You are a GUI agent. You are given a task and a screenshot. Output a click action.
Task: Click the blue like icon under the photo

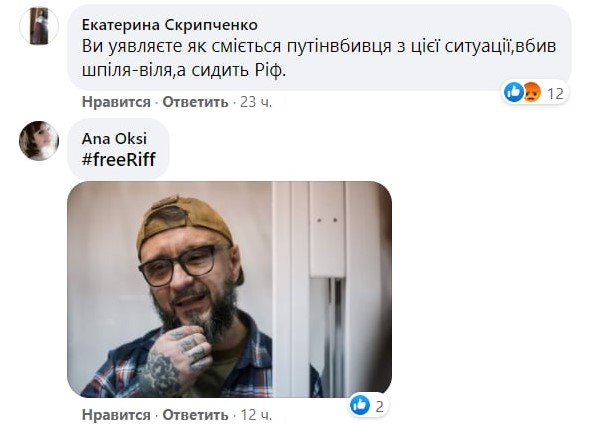(360, 405)
